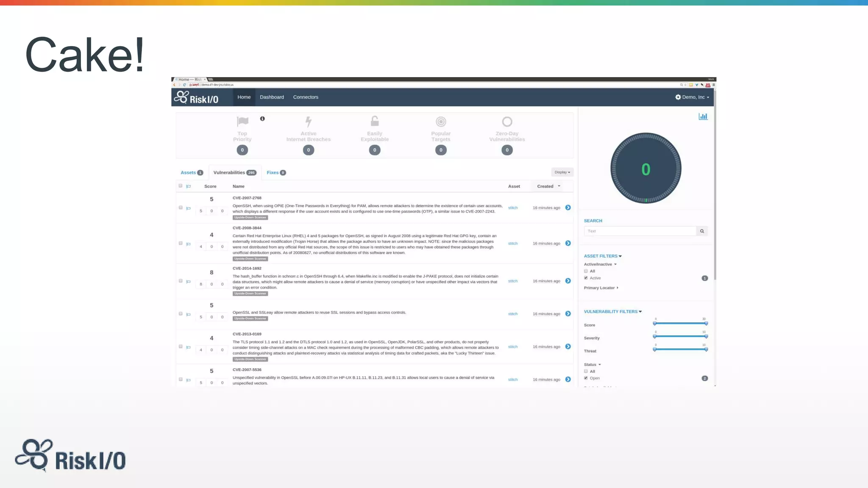Click the Active Internet Breaches lightning icon
Screen dimensions: 868x488
point(309,122)
